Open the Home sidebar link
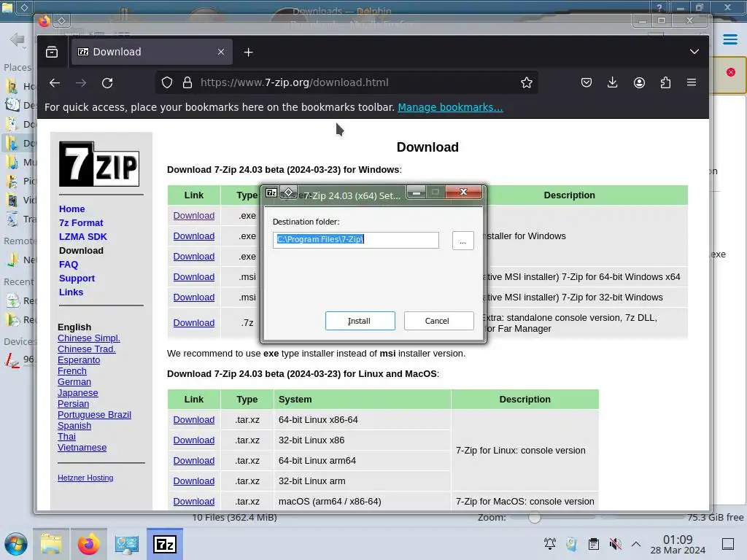The height and width of the screenshot is (560, 747). tap(72, 209)
